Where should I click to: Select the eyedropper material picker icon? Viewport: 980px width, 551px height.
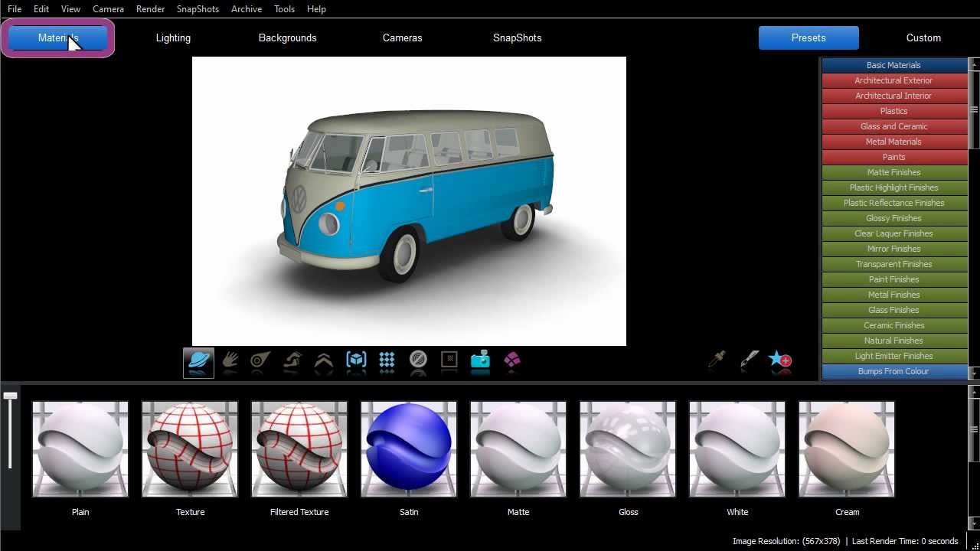(x=717, y=360)
